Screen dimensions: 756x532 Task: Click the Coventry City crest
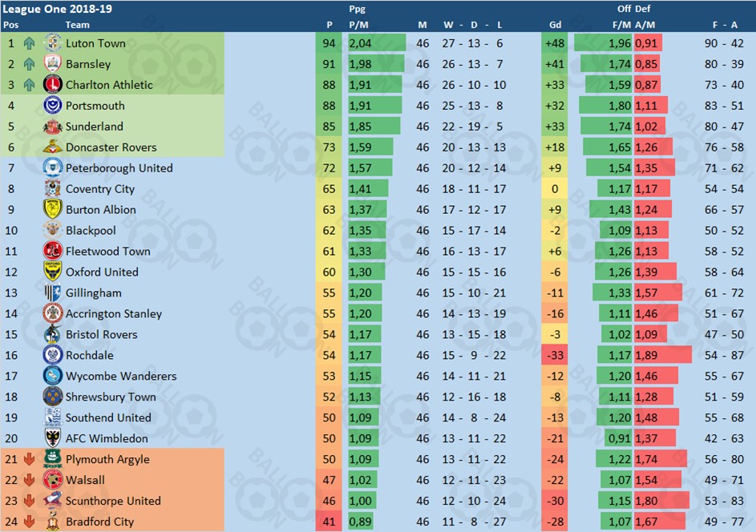(53, 189)
